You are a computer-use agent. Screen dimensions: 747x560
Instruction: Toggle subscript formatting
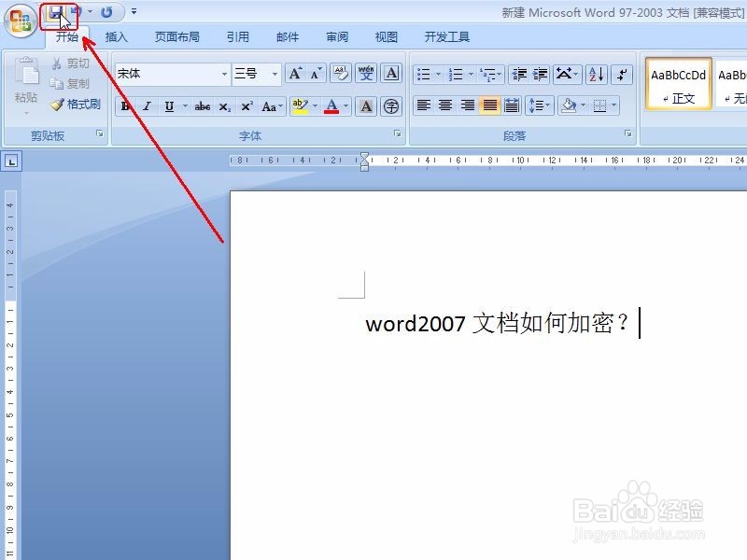[225, 106]
